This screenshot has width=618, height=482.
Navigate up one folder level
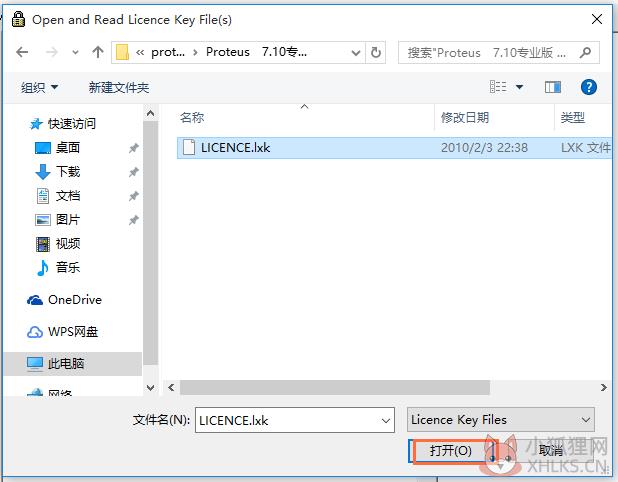coord(97,52)
